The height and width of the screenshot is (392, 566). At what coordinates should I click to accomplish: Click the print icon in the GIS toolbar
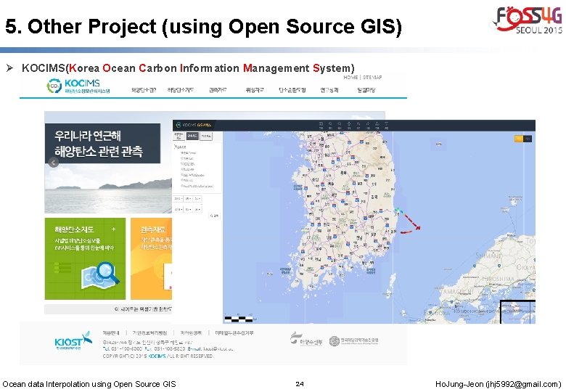coord(377,126)
